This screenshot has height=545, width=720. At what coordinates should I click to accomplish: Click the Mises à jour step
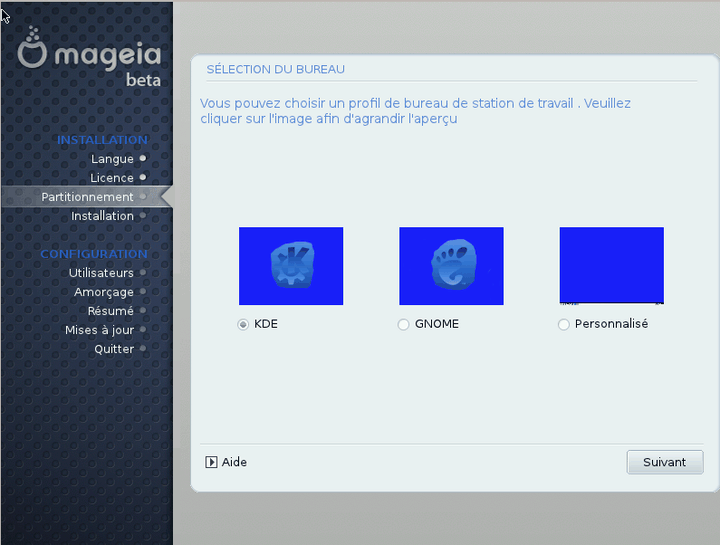tap(99, 330)
